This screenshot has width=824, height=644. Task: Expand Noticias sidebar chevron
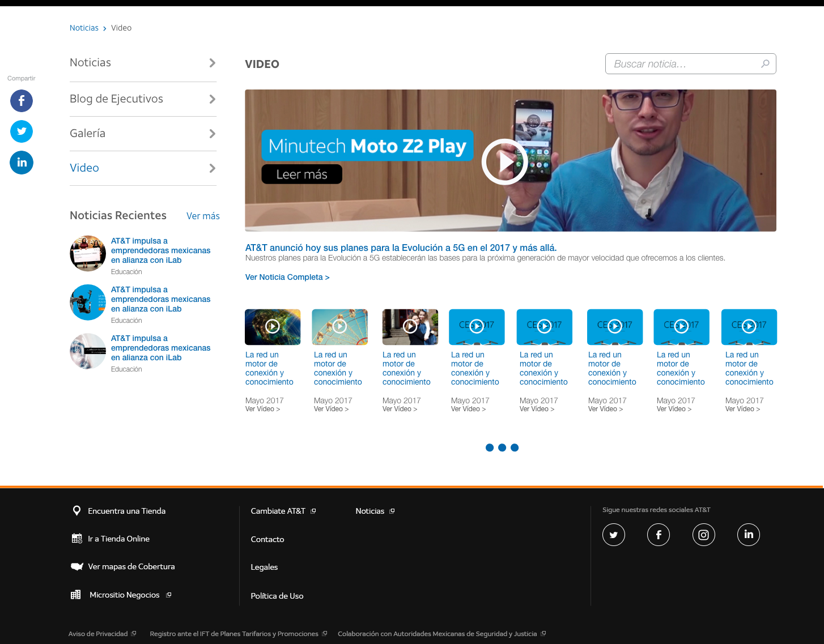click(213, 63)
